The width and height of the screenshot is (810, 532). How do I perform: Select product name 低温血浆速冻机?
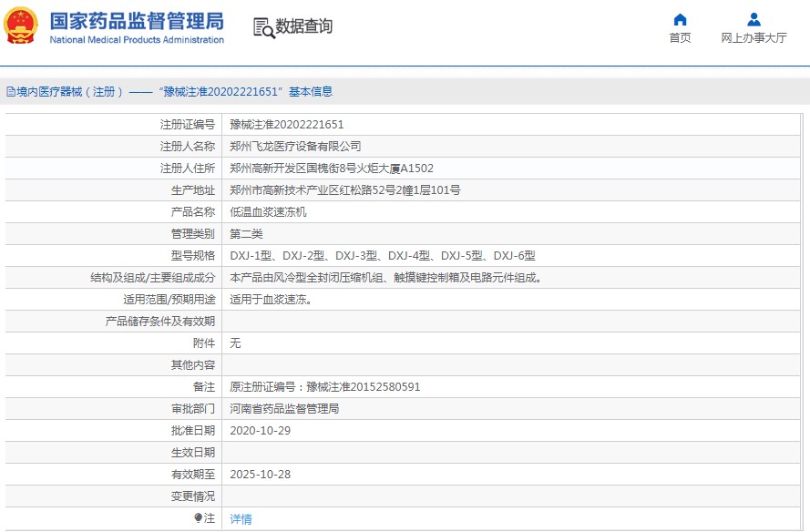pyautogui.click(x=268, y=211)
